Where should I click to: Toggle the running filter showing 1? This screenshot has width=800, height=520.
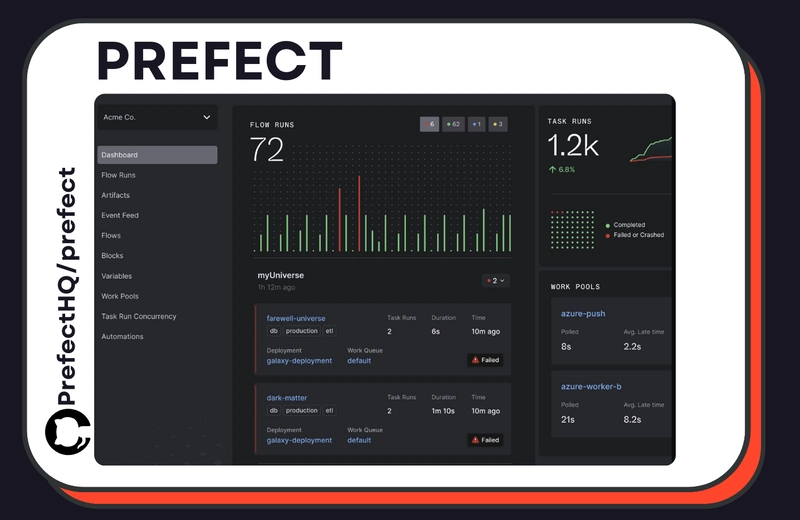[477, 124]
